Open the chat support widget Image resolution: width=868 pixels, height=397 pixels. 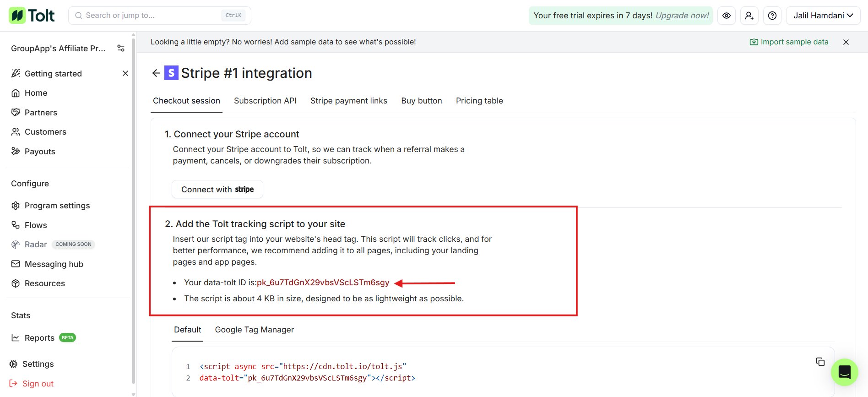coord(844,372)
